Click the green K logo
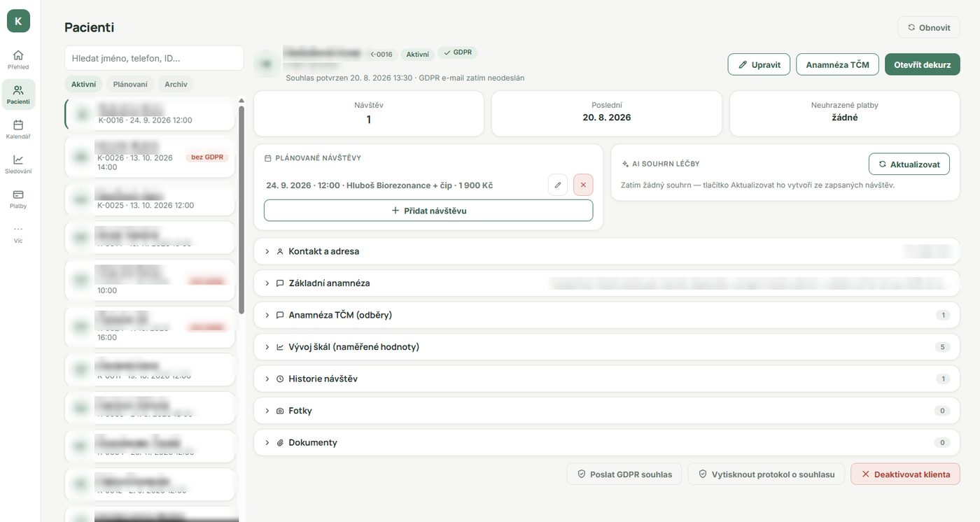 (x=18, y=21)
